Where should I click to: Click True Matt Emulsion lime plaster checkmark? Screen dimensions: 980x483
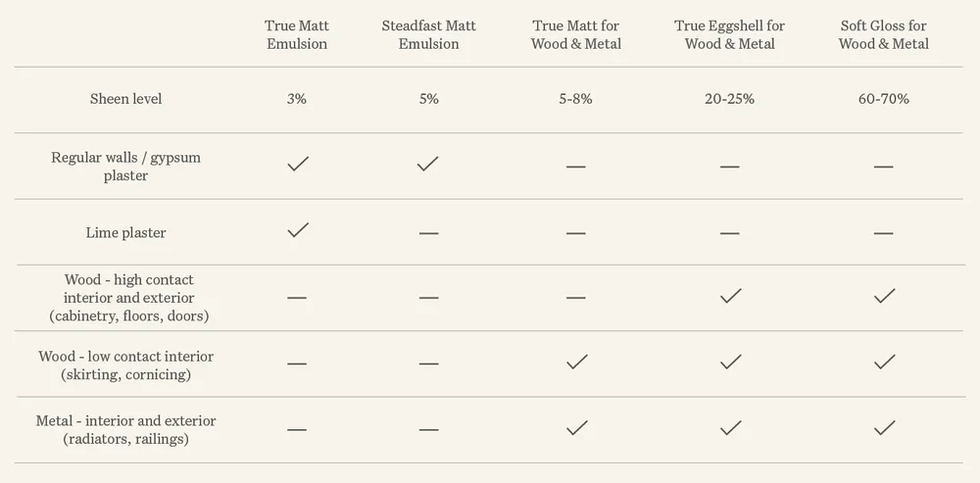pos(298,229)
